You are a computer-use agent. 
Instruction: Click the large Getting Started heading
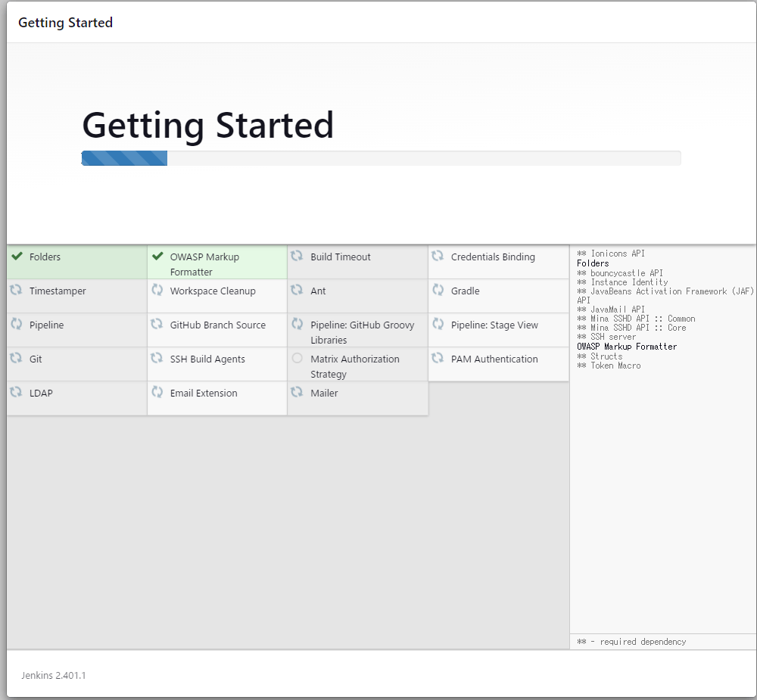(207, 126)
